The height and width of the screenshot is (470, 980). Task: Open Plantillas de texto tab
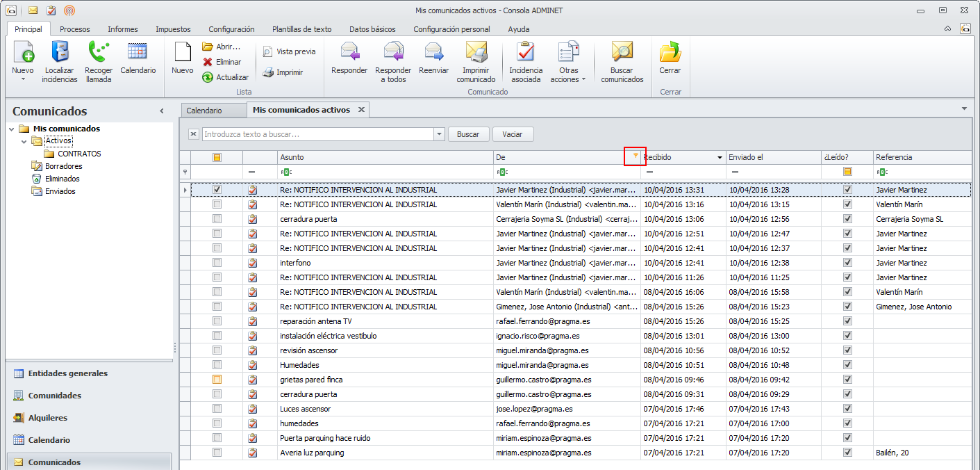click(x=302, y=29)
